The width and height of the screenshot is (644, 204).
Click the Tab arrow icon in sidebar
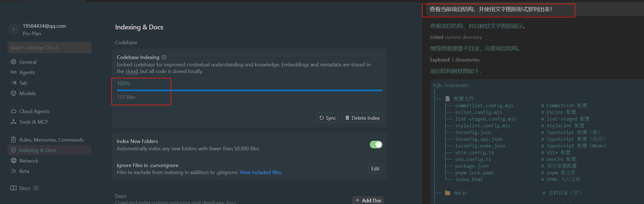point(13,83)
